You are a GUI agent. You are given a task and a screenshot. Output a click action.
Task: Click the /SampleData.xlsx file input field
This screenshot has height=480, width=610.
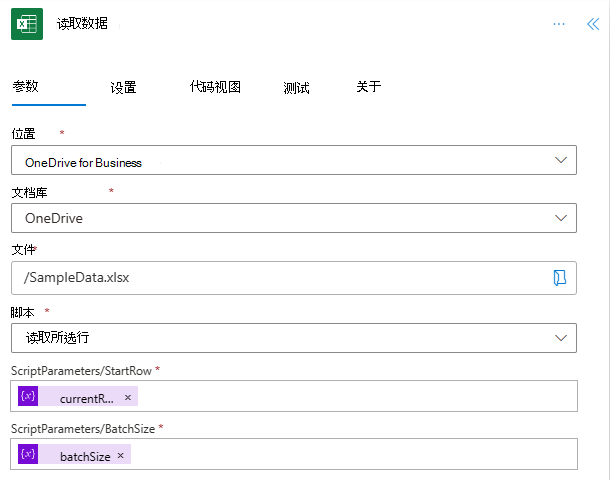(x=280, y=277)
